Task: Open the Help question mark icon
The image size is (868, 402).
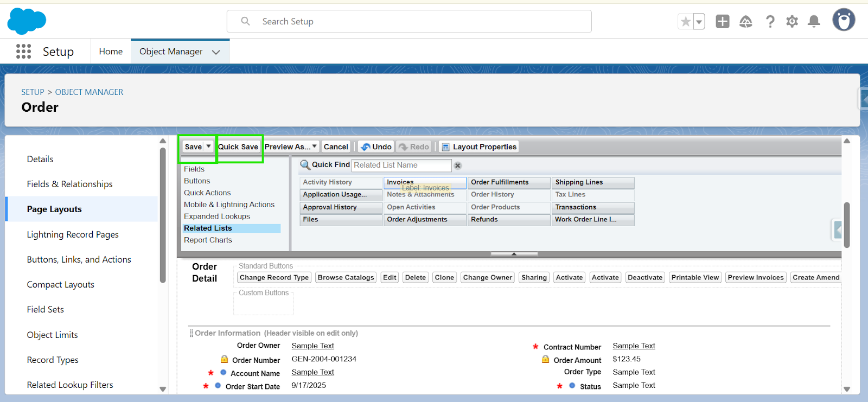Action: [770, 22]
